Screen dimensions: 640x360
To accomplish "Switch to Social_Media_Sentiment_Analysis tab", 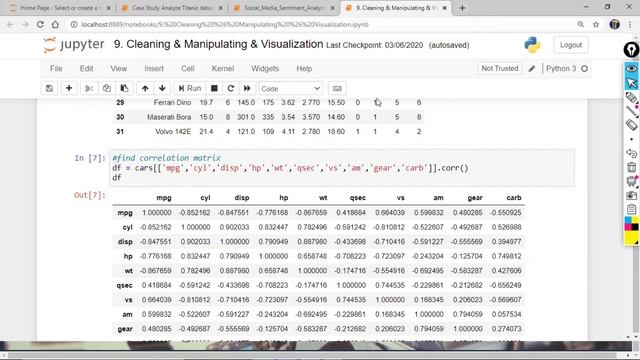I will (285, 8).
